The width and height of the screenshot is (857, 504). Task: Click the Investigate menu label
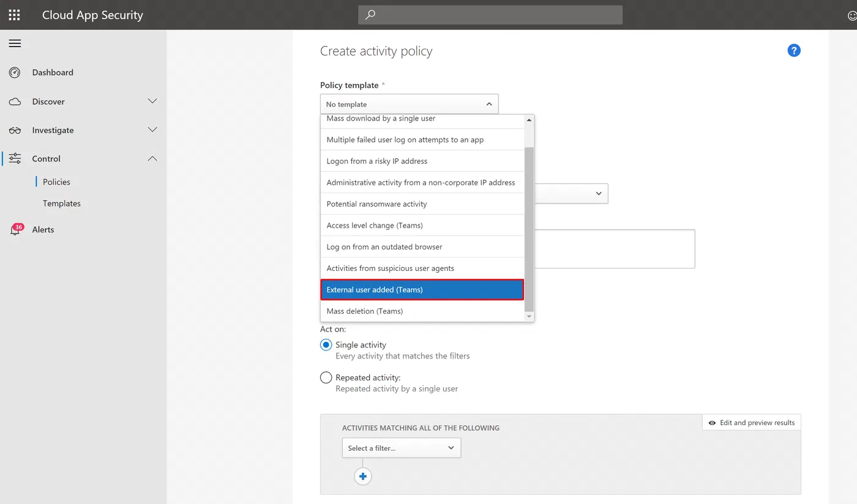pyautogui.click(x=53, y=130)
